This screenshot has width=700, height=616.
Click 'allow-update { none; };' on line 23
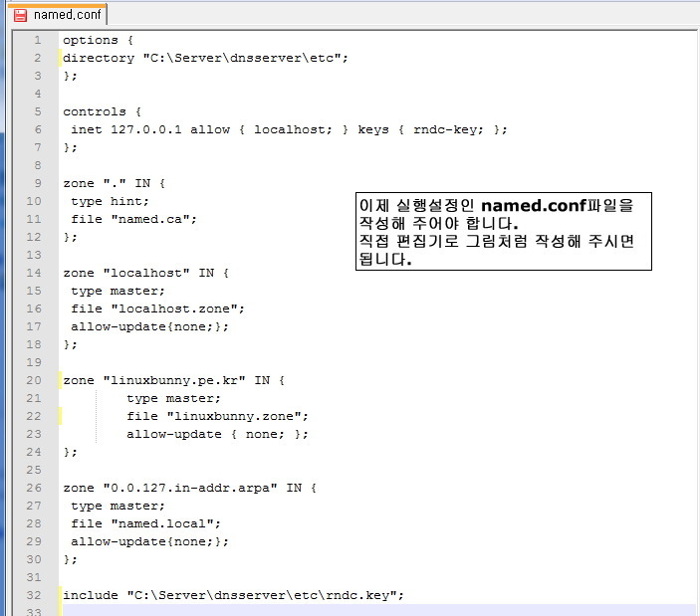(x=217, y=435)
